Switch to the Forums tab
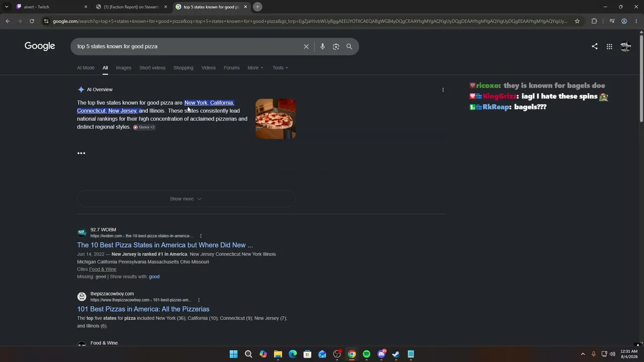644x362 pixels. tap(231, 68)
